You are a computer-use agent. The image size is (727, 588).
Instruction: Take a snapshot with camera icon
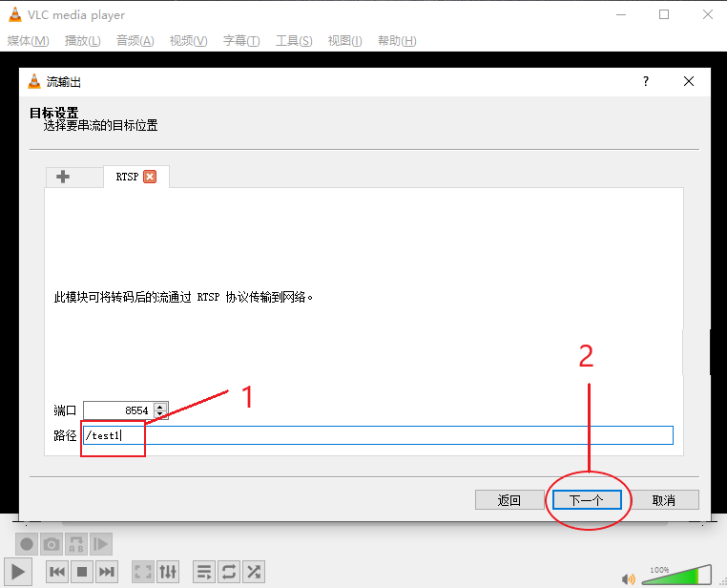tap(52, 544)
